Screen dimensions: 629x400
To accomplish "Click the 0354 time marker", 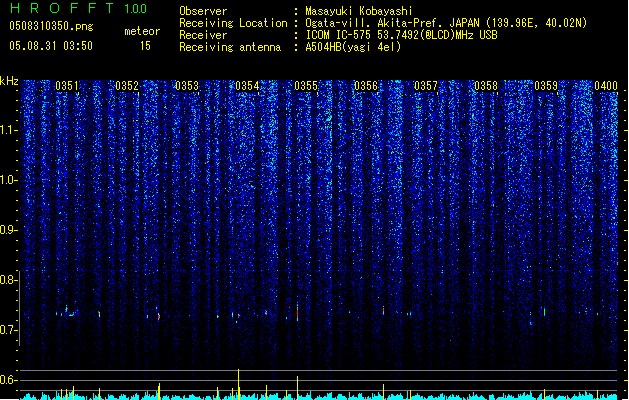I will (x=247, y=86).
